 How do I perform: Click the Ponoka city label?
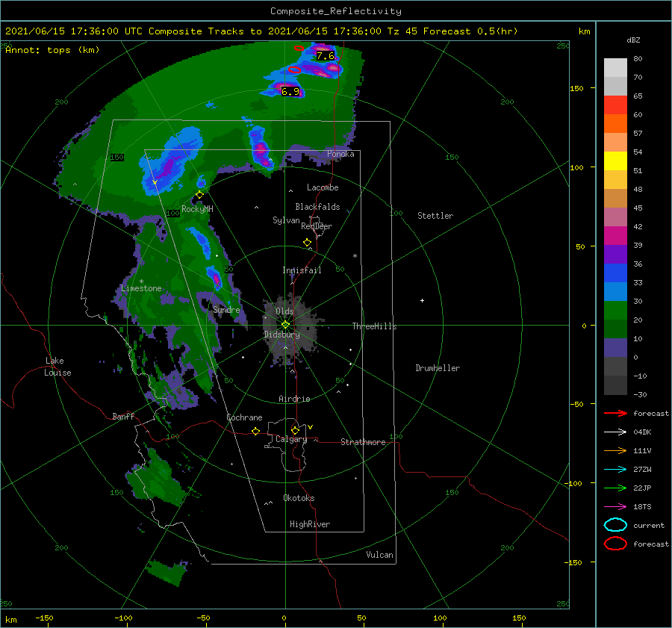pyautogui.click(x=340, y=154)
